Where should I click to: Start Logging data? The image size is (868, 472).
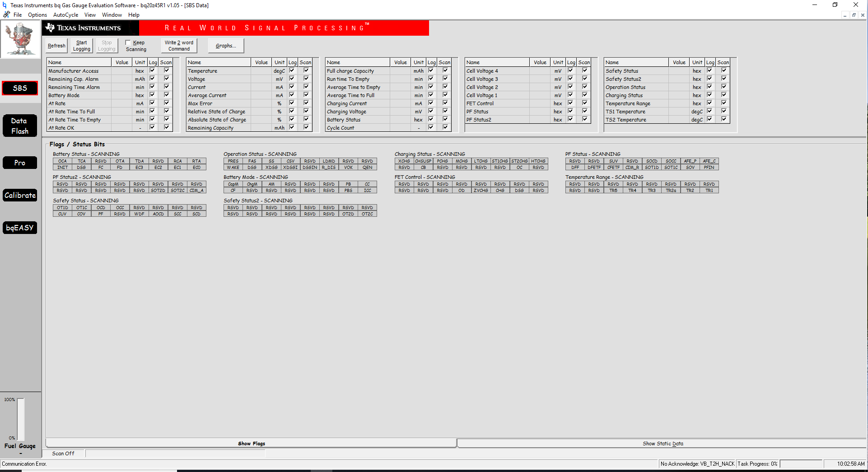[82, 46]
